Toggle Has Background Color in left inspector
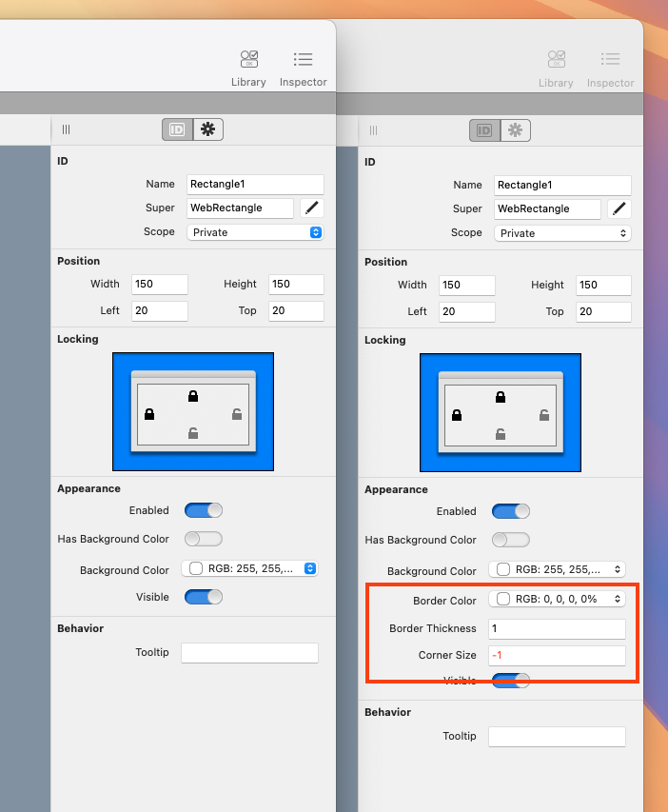This screenshot has width=668, height=812. tap(204, 539)
